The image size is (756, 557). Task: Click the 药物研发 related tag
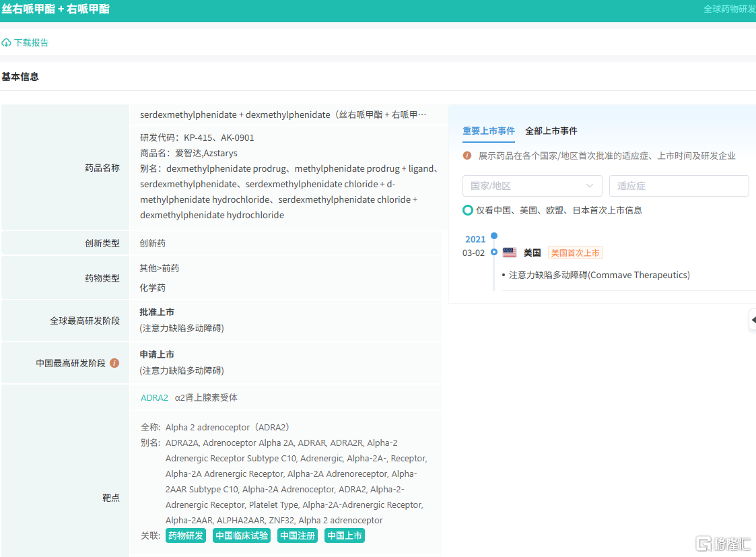click(x=186, y=535)
